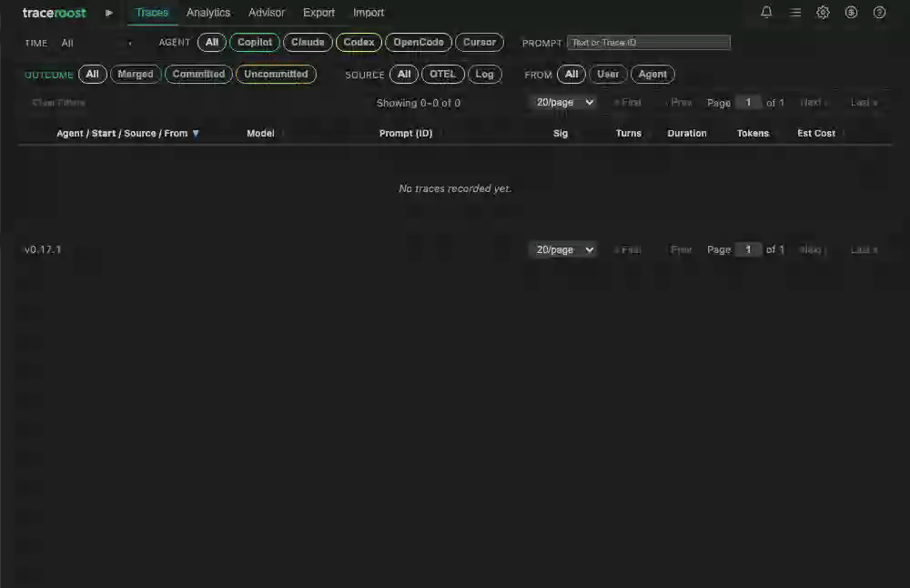Open the top 20/page dropdown
The image size is (910, 588).
pos(563,102)
